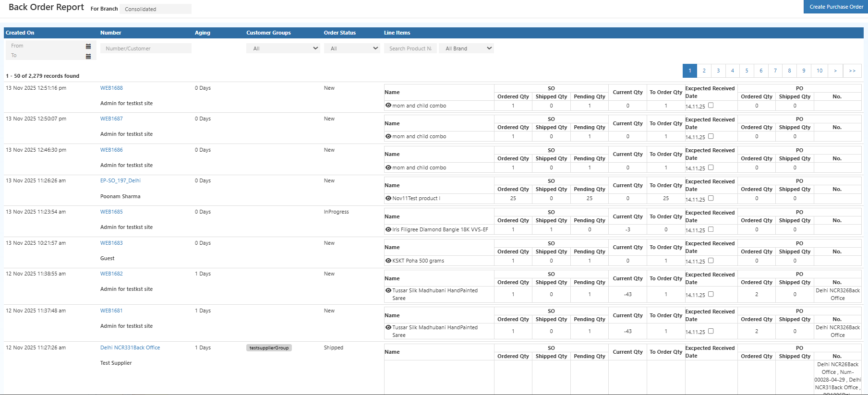This screenshot has width=868, height=395.
Task: Select page 1 in pagination
Action: (x=690, y=71)
